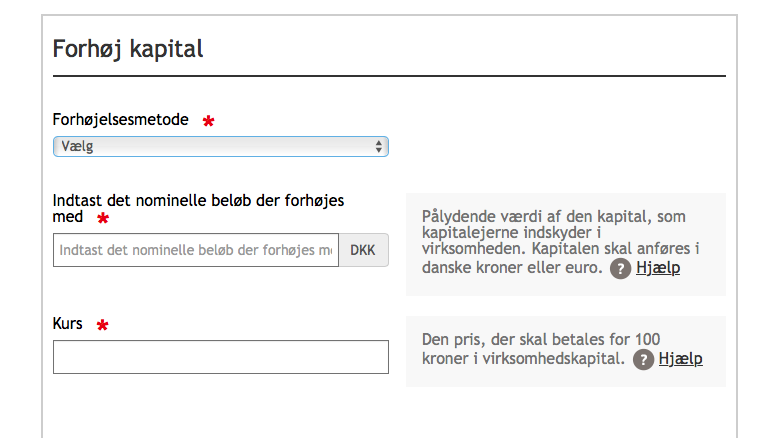This screenshot has width=772, height=438.
Task: Click the Forhøjelsesmetode field label
Action: pyautogui.click(x=121, y=120)
